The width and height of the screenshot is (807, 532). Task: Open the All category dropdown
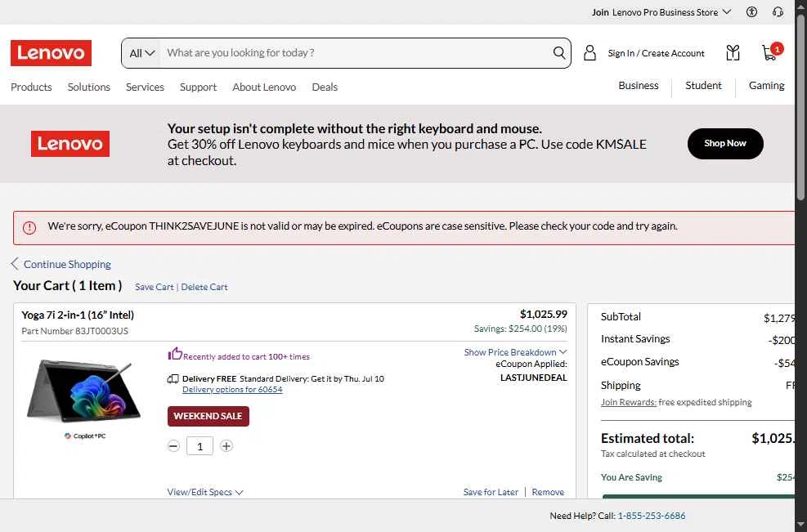tap(141, 53)
